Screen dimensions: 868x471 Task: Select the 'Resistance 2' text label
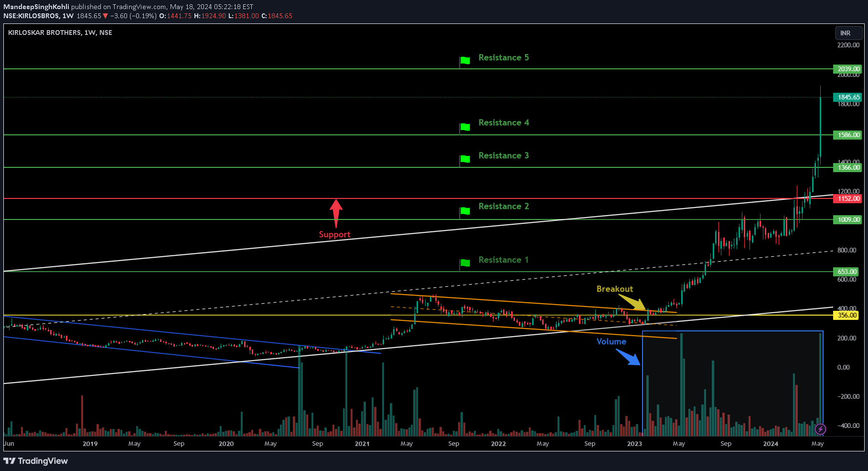click(x=504, y=206)
